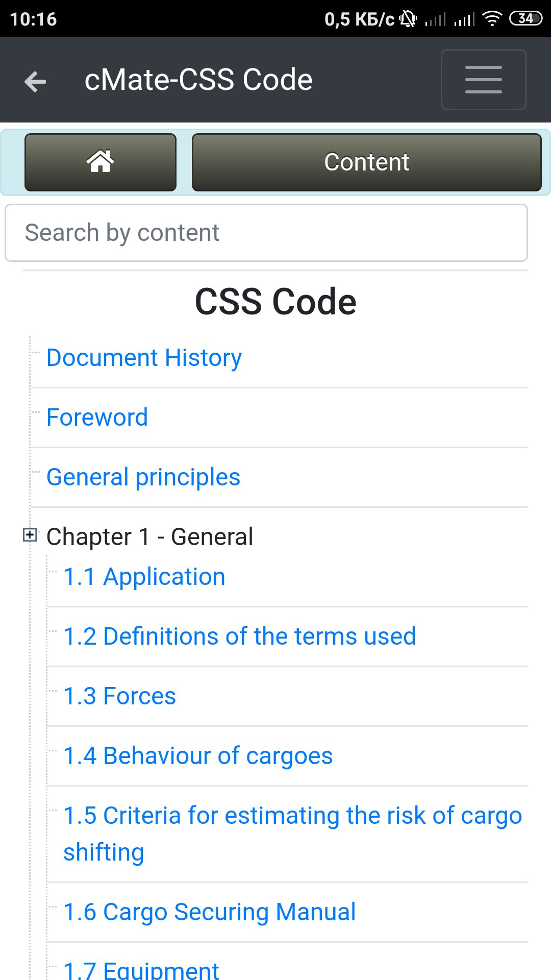Viewport: 551px width, 980px height.
Task: Go to home via house icon
Action: click(x=101, y=162)
